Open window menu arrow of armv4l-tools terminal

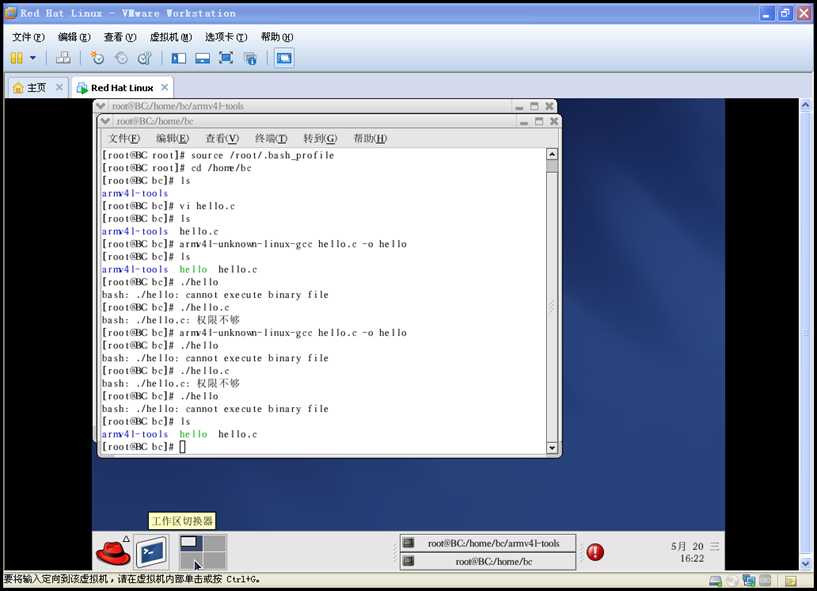pyautogui.click(x=101, y=106)
